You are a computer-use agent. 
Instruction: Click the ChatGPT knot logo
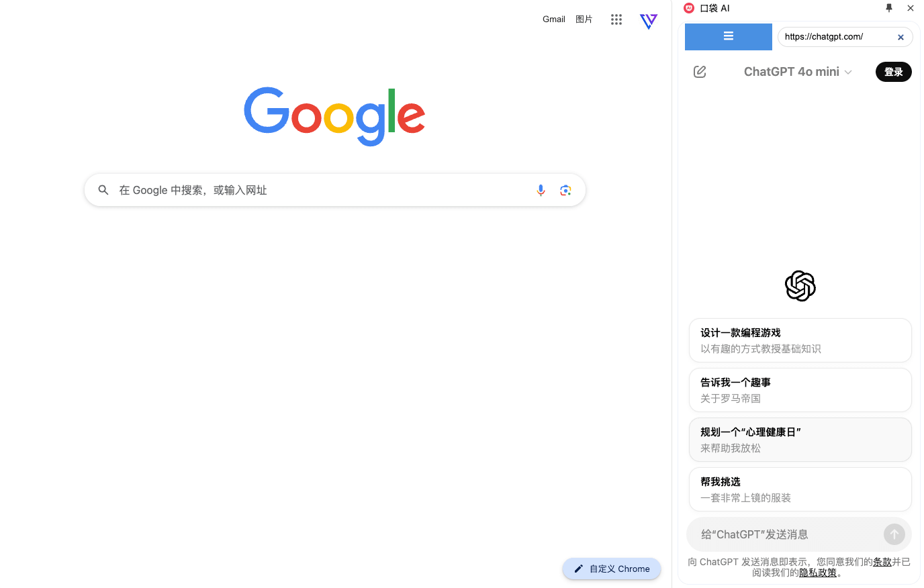point(800,286)
